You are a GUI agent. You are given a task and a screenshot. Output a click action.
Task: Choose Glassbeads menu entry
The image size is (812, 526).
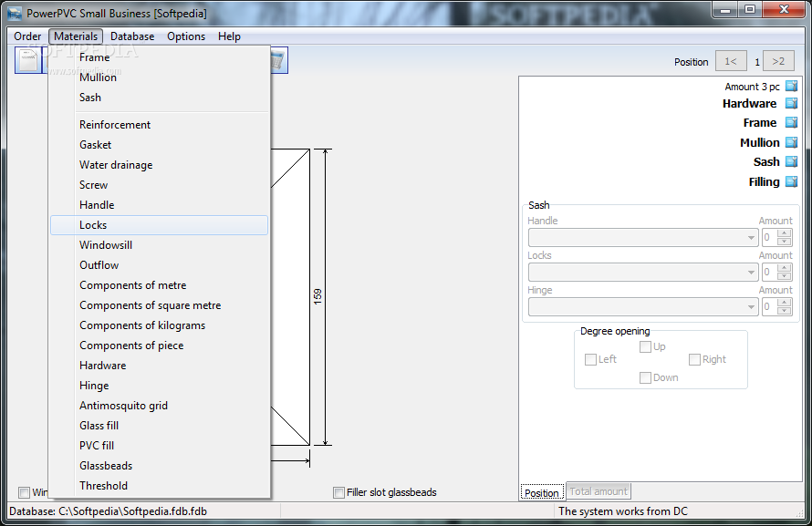coord(159,466)
